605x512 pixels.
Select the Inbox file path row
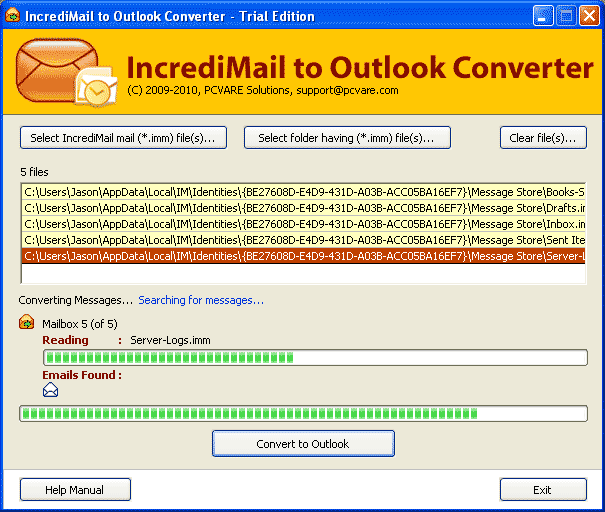point(304,224)
